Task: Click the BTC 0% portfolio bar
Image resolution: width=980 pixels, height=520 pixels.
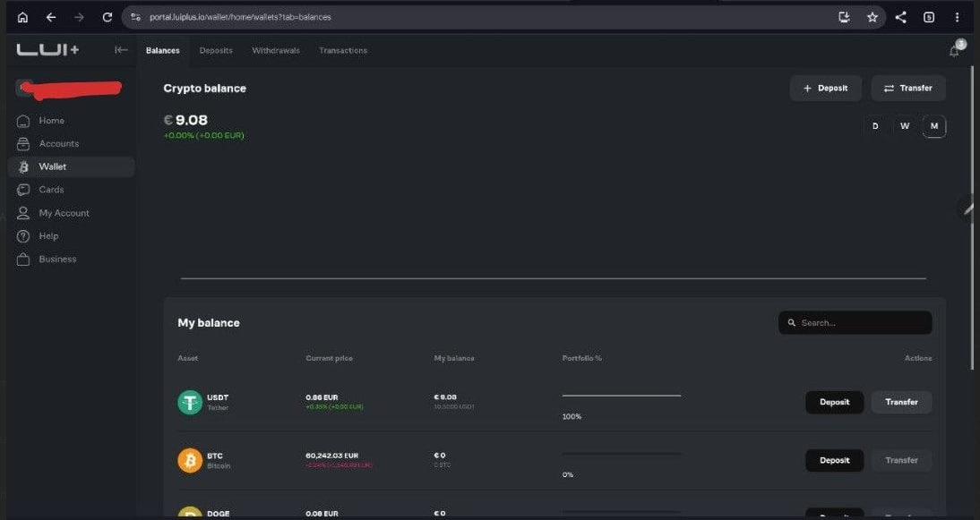Action: click(622, 454)
